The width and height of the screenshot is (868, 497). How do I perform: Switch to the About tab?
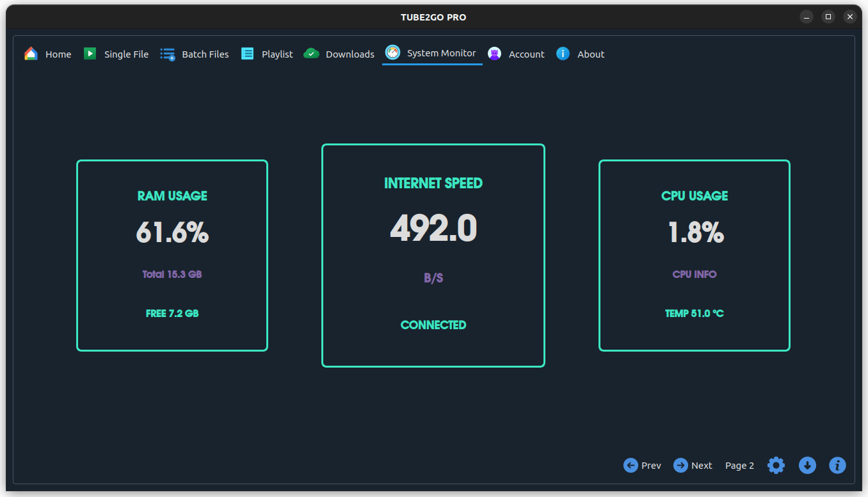pos(580,54)
